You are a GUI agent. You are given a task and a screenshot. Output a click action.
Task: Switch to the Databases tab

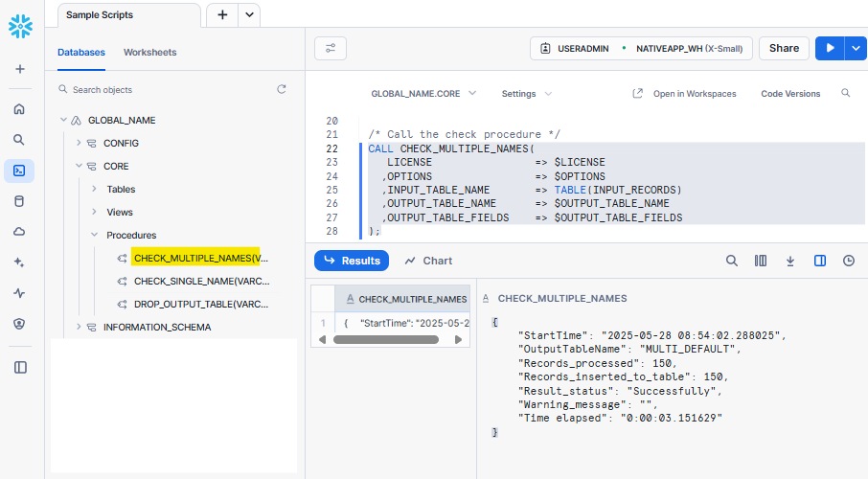[81, 52]
